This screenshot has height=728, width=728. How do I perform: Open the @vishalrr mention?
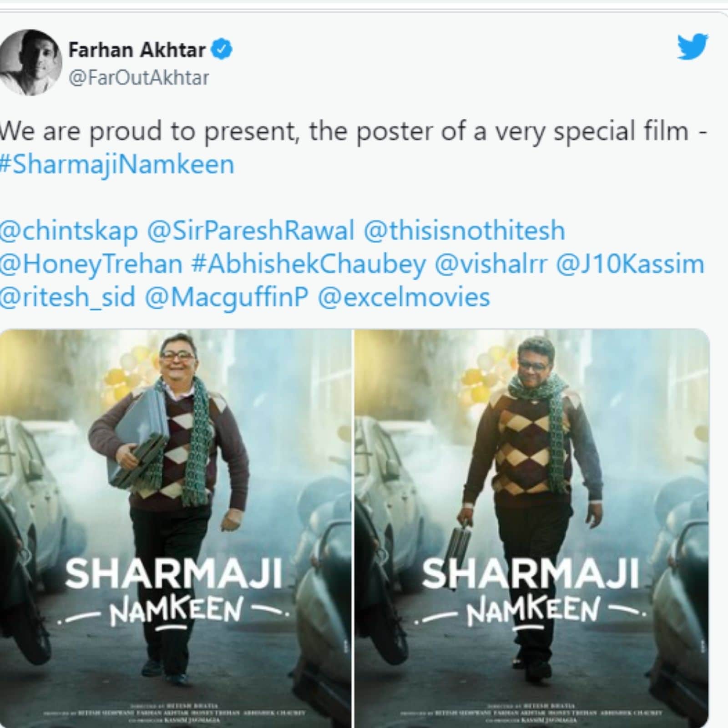tap(491, 264)
